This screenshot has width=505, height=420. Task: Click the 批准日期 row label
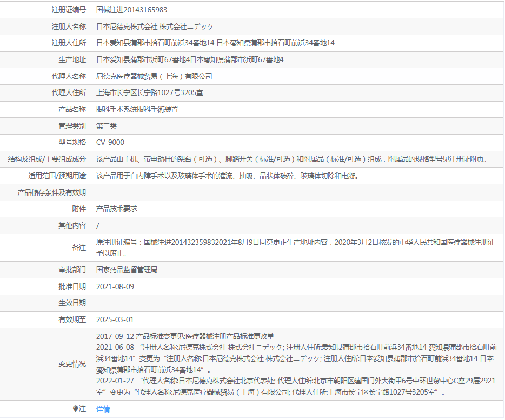72,286
